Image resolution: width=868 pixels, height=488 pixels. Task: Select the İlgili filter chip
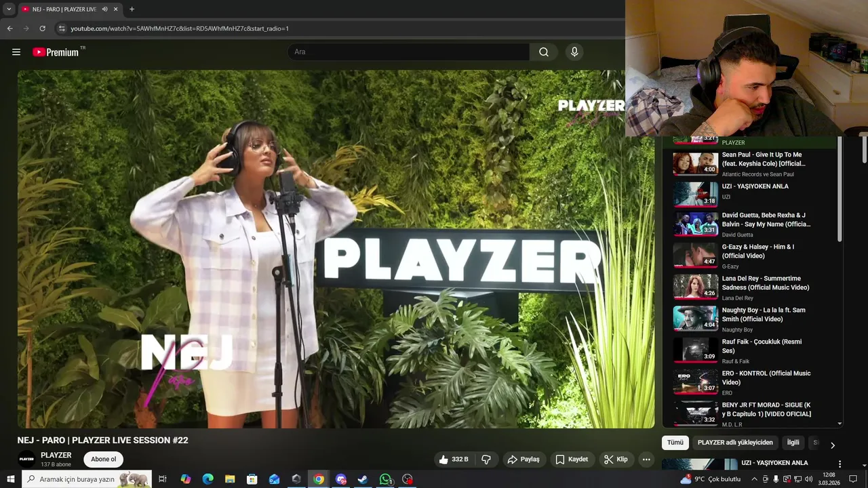[793, 443]
